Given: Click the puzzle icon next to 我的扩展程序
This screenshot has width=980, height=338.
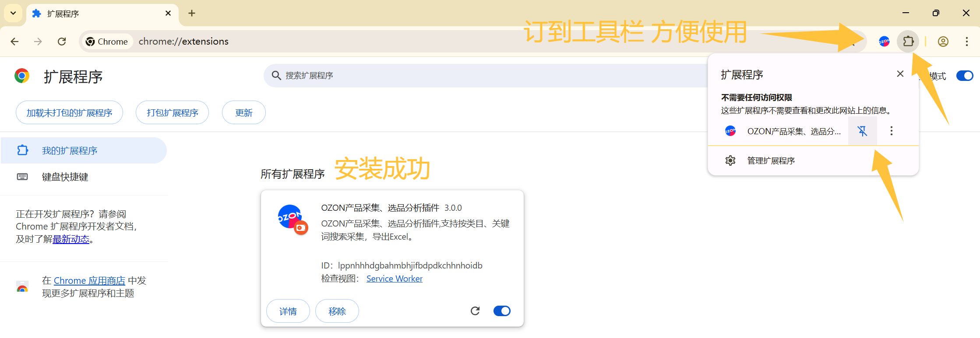Looking at the screenshot, I should tap(22, 150).
